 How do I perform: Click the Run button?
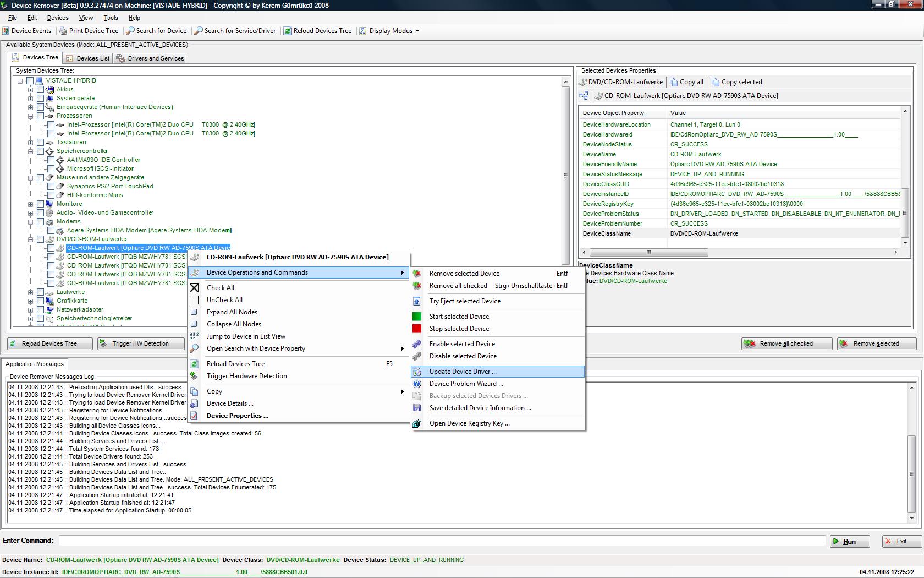click(x=850, y=541)
